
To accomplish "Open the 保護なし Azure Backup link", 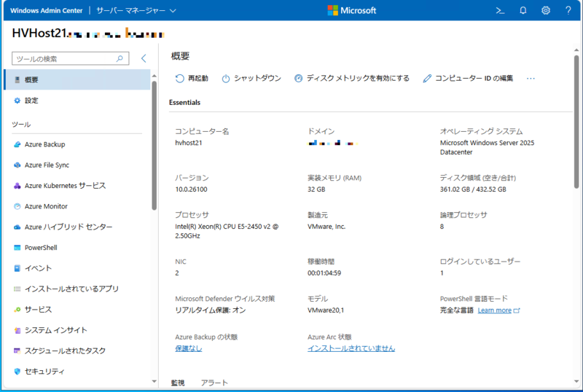I will [189, 348].
